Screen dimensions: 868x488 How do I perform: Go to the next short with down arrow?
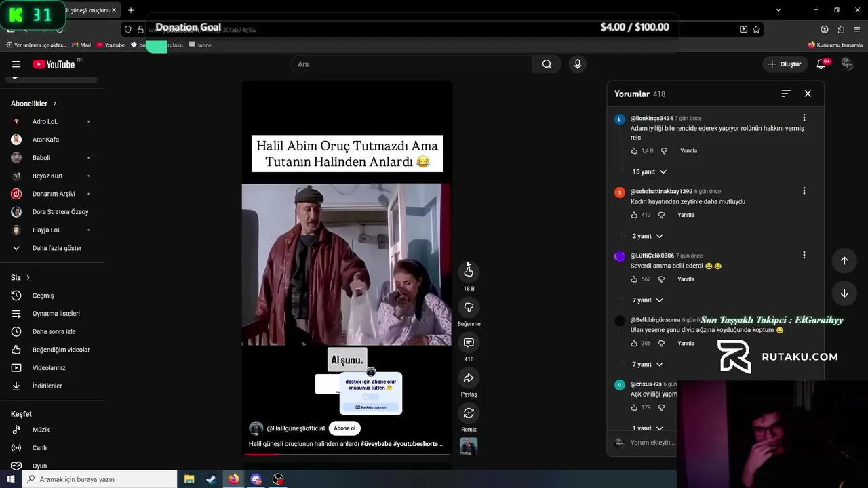coord(844,293)
